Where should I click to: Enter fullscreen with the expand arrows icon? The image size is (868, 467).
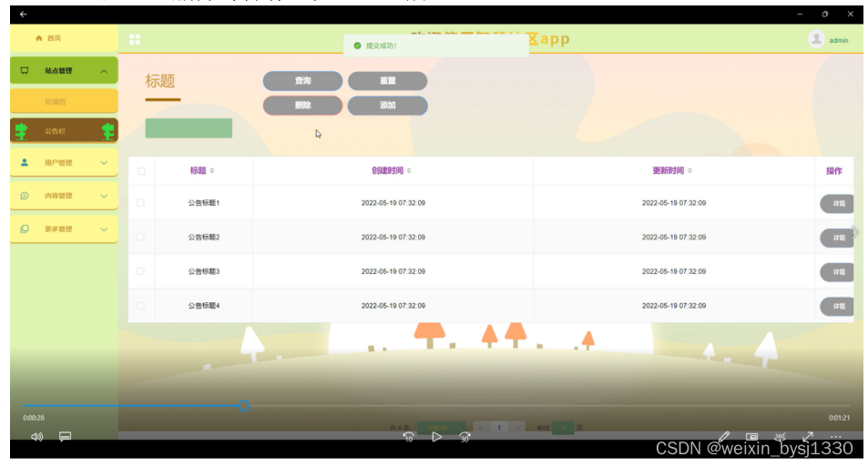point(808,437)
